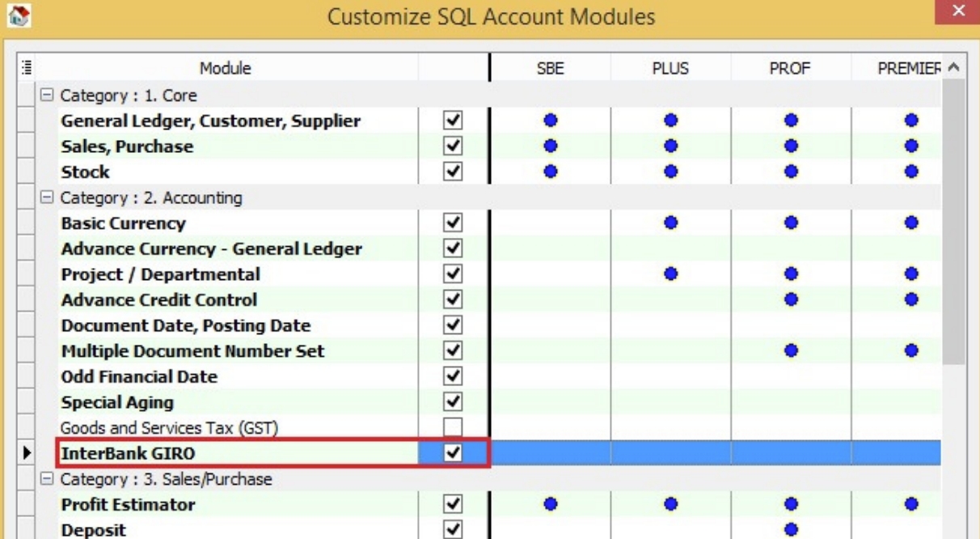This screenshot has height=539, width=980.
Task: Collapse the Category 2. Accounting group
Action: tap(49, 197)
